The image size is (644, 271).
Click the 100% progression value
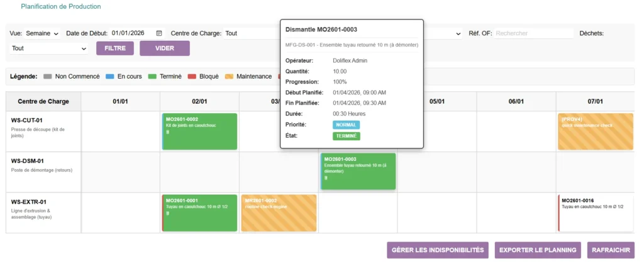[340, 82]
